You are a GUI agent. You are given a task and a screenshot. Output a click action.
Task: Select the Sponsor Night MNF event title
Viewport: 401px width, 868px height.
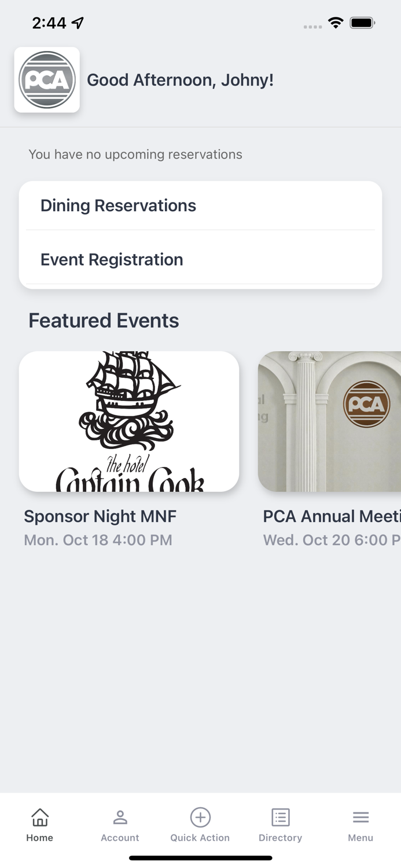coord(100,516)
